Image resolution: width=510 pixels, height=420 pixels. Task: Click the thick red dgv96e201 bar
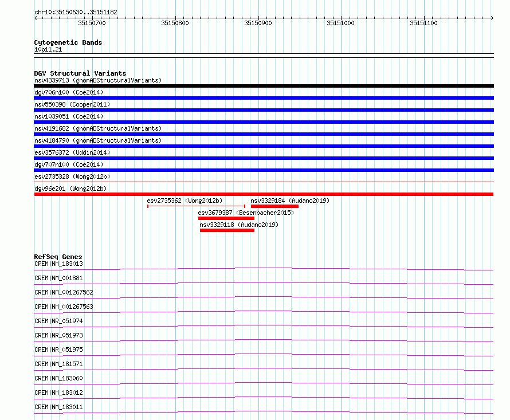coord(264,194)
